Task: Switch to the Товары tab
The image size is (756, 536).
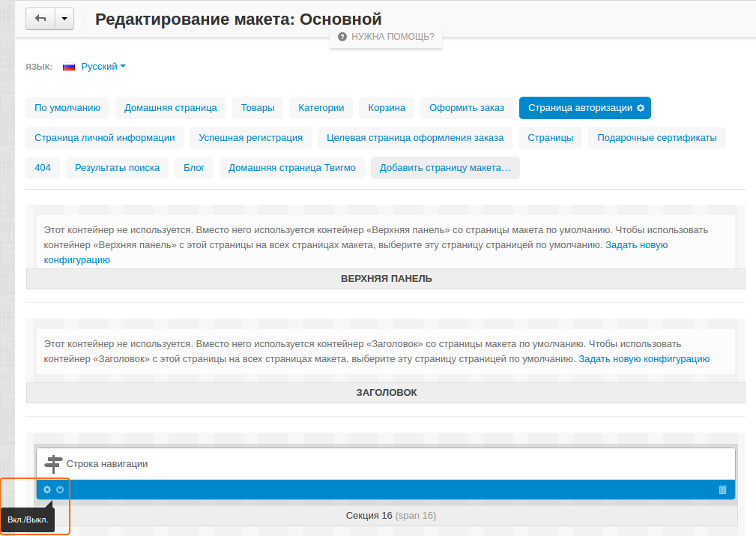Action: (x=257, y=107)
